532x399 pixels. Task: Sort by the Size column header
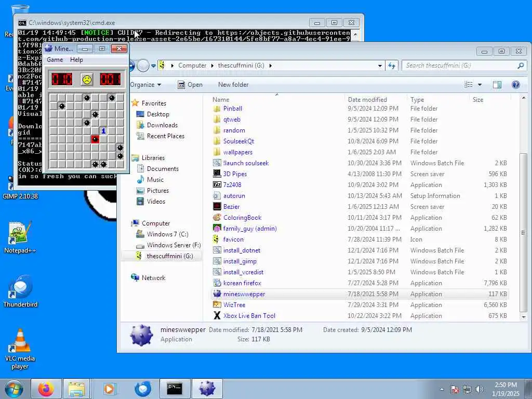(x=478, y=100)
